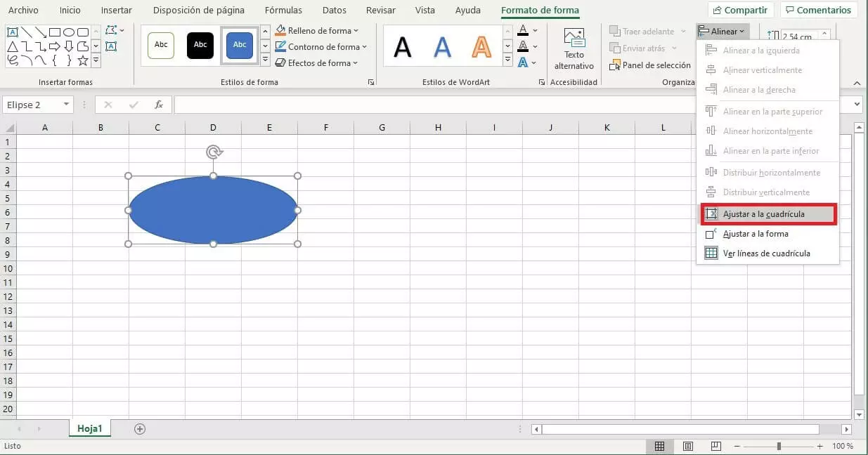The height and width of the screenshot is (455, 868).
Task: Click the confirm checkmark in formula bar
Action: (134, 105)
